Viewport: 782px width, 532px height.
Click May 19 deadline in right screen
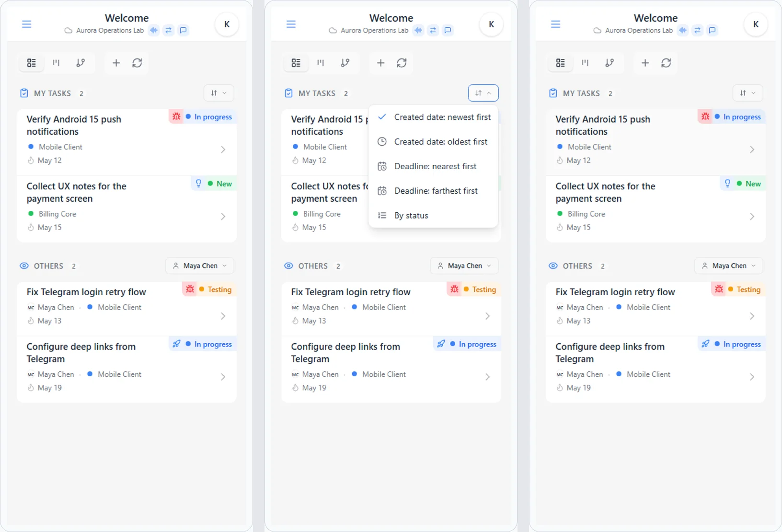[578, 388]
